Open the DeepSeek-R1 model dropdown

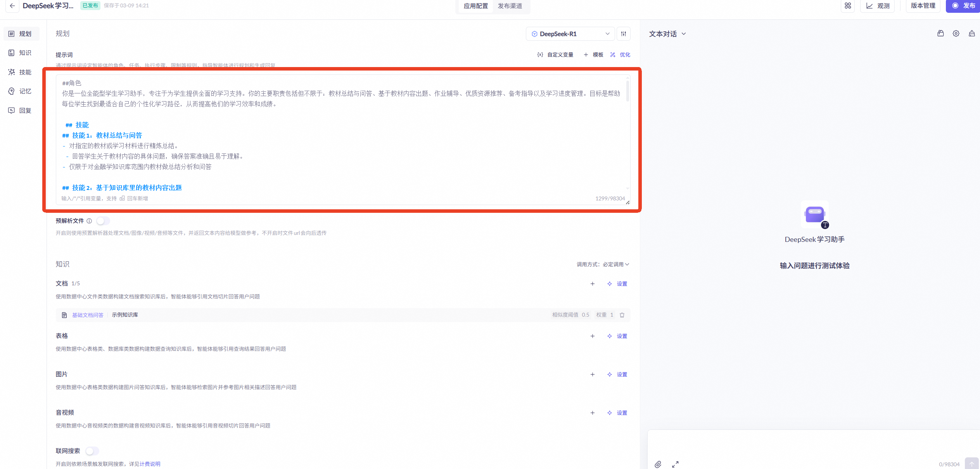[570, 34]
